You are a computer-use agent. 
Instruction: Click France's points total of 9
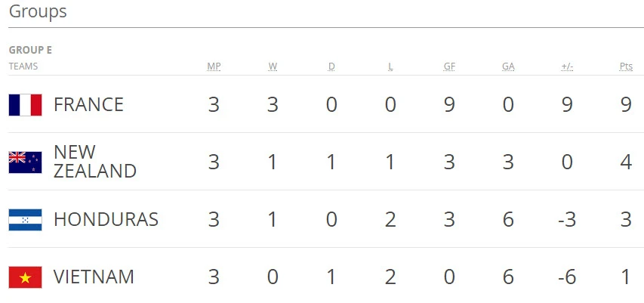pyautogui.click(x=626, y=104)
